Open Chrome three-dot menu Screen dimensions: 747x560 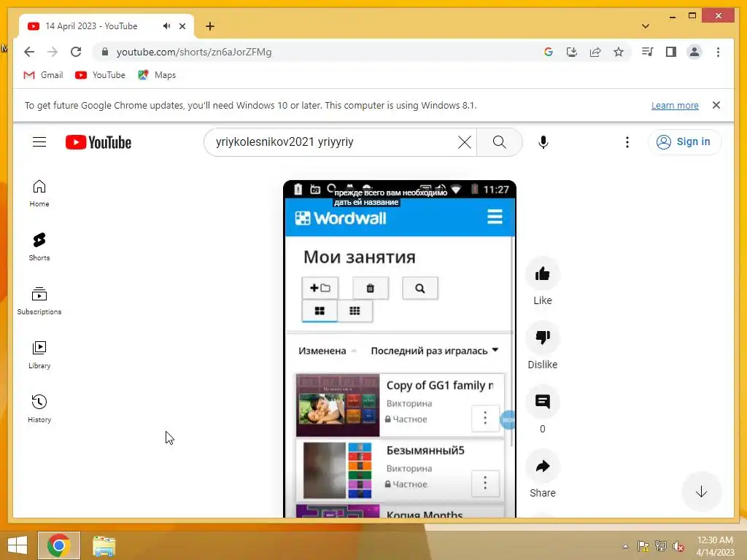tap(718, 52)
